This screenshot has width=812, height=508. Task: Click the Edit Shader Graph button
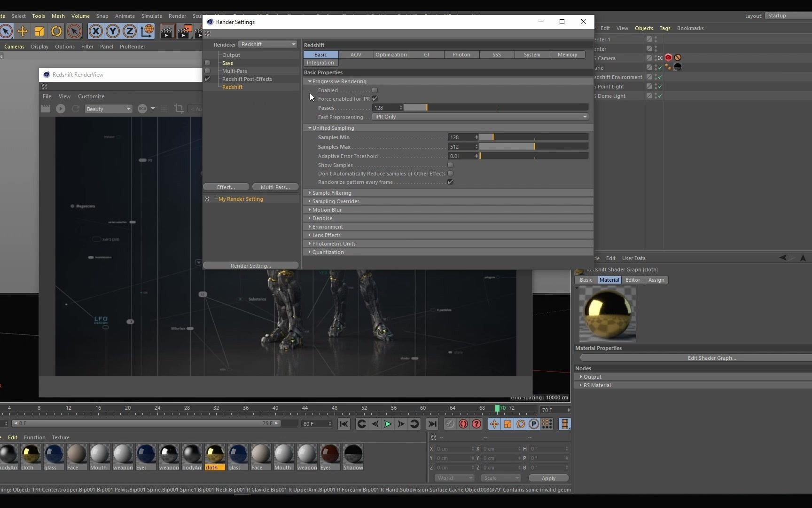click(x=711, y=357)
